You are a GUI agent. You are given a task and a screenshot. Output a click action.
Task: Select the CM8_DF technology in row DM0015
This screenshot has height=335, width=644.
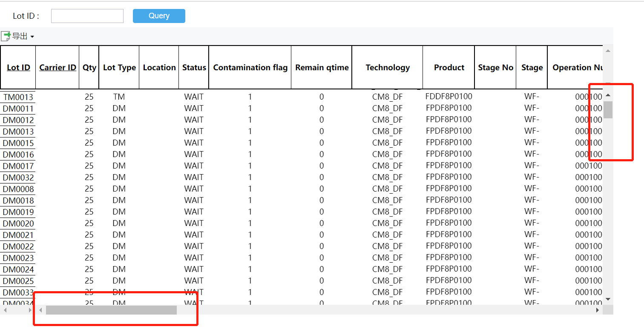(388, 143)
